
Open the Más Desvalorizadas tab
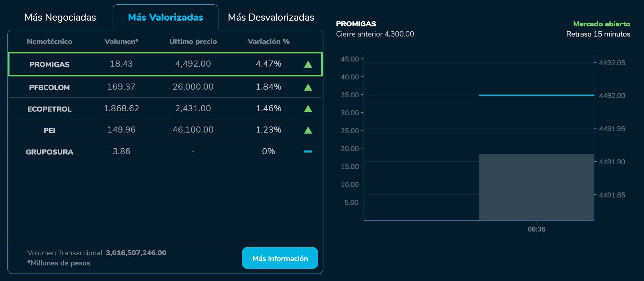[271, 17]
